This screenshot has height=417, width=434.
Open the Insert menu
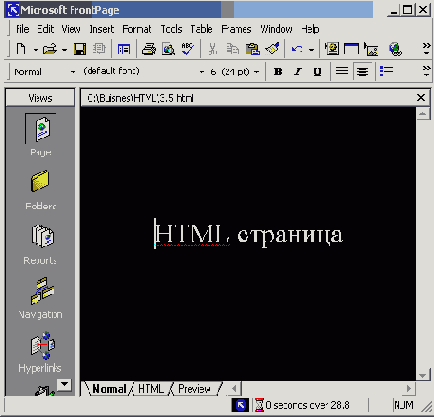(102, 29)
